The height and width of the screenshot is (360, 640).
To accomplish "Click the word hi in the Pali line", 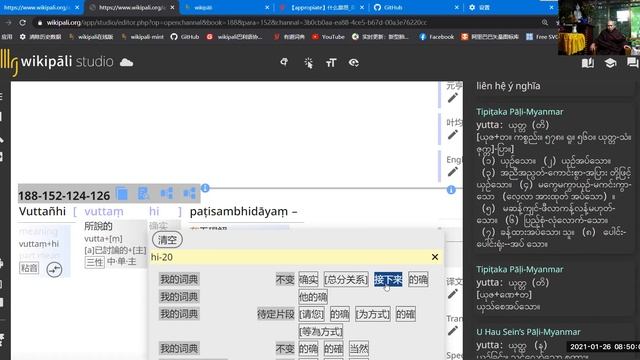I will [x=154, y=211].
